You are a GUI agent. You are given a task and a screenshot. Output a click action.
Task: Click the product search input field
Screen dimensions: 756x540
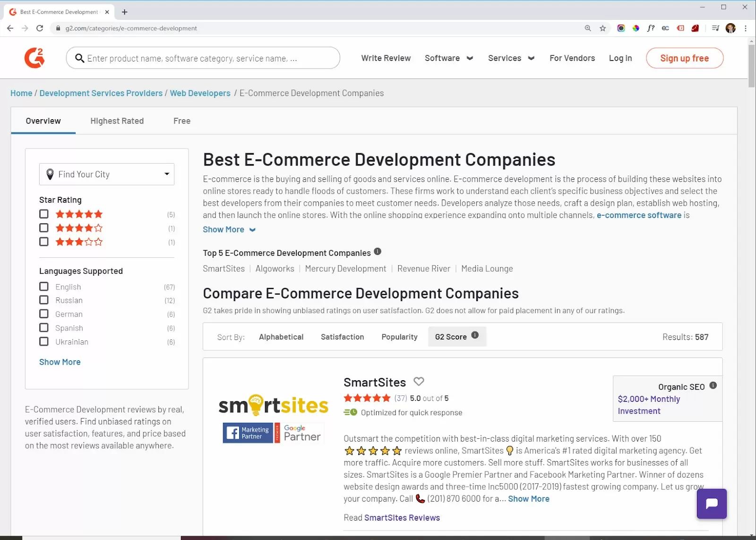(203, 58)
